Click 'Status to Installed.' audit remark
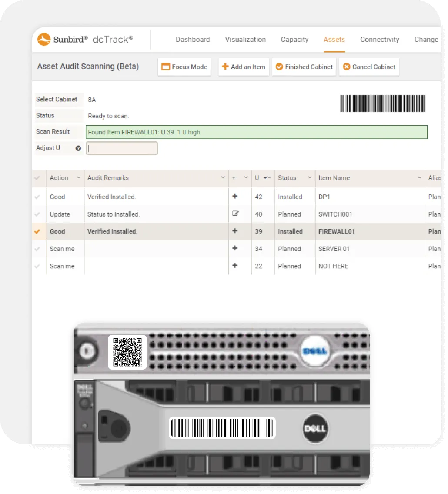Viewport: 448px width, 494px height. 114,214
